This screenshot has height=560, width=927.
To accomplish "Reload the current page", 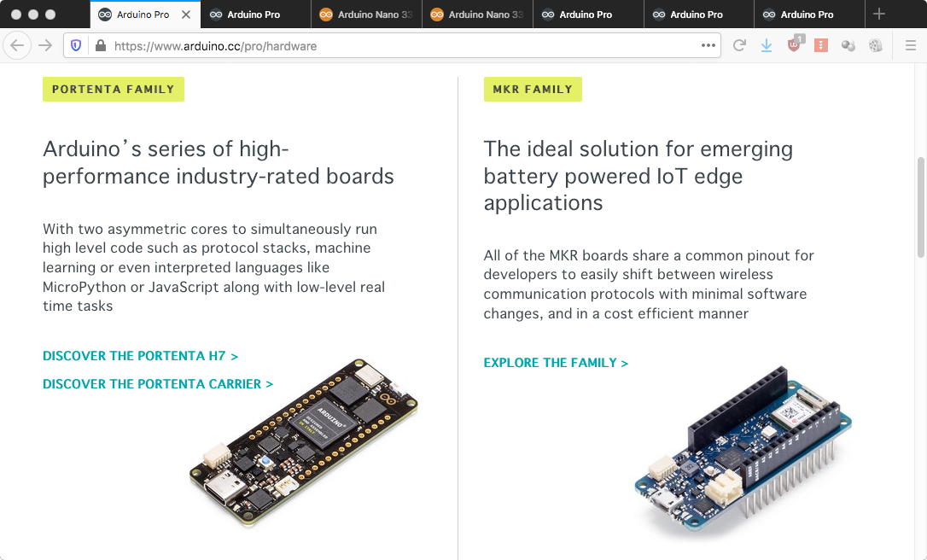I will click(x=739, y=45).
